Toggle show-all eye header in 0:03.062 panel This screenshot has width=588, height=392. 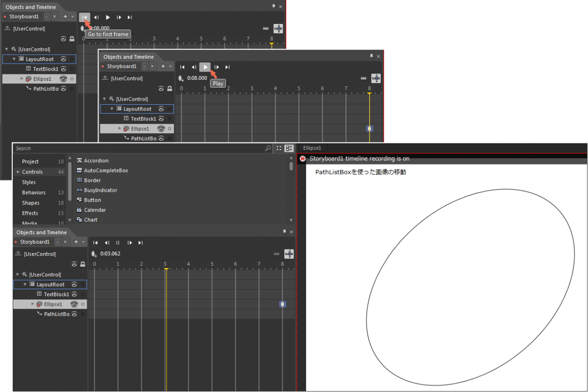click(74, 264)
